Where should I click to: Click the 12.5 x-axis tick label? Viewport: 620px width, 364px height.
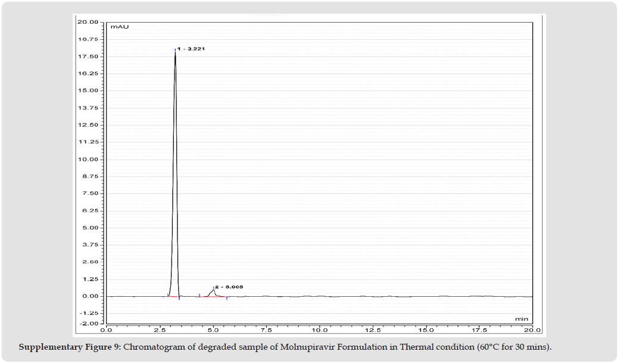tap(373, 330)
